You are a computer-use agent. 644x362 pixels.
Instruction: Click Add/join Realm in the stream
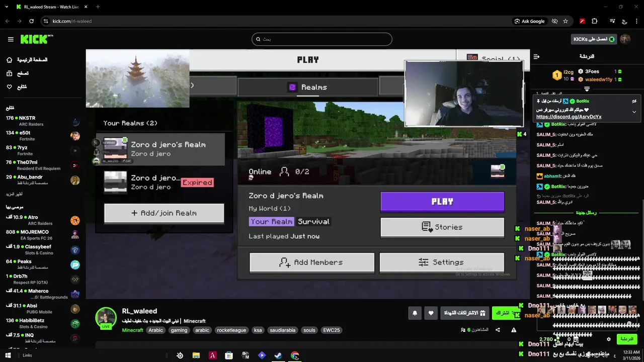tap(164, 213)
